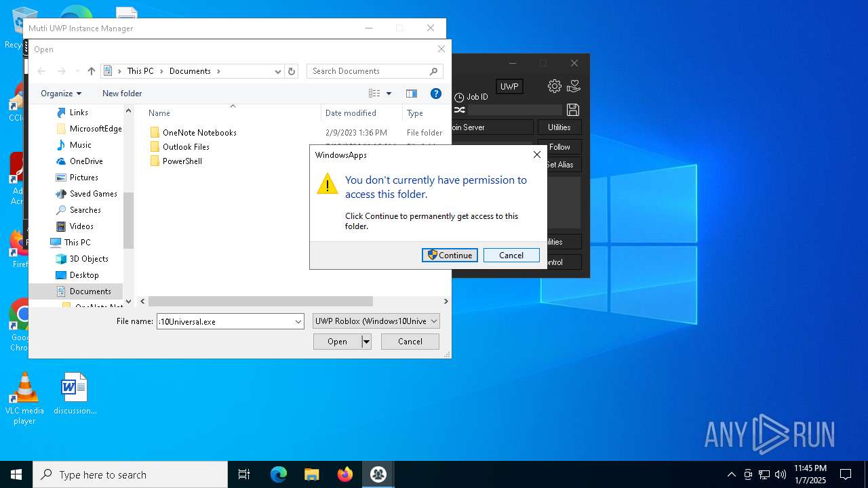Click the Job ID input field
The height and width of the screenshot is (488, 868).
(x=515, y=110)
